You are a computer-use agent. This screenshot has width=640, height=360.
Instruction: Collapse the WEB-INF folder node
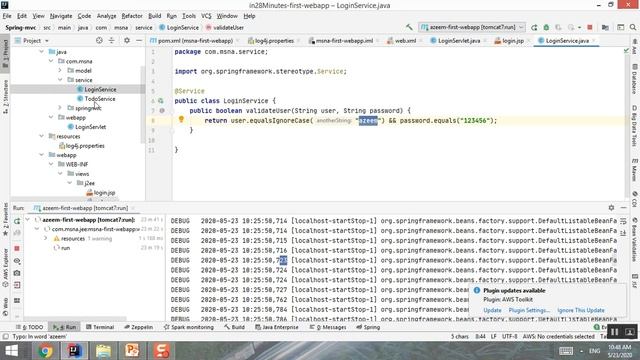coord(51,164)
